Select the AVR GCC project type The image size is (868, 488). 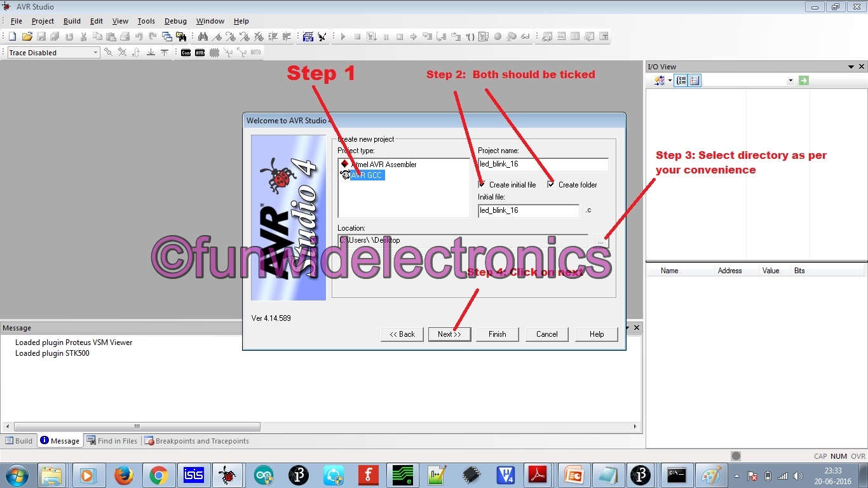[x=367, y=175]
